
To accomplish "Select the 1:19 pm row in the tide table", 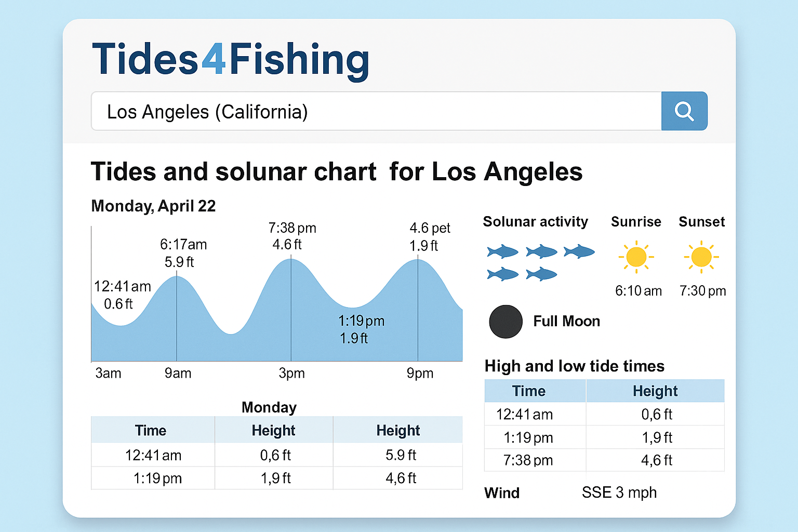I will point(535,437).
